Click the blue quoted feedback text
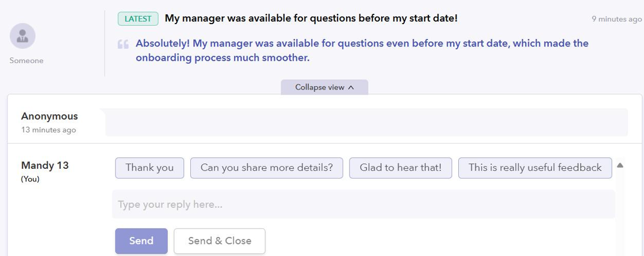The width and height of the screenshot is (644, 256). click(362, 51)
